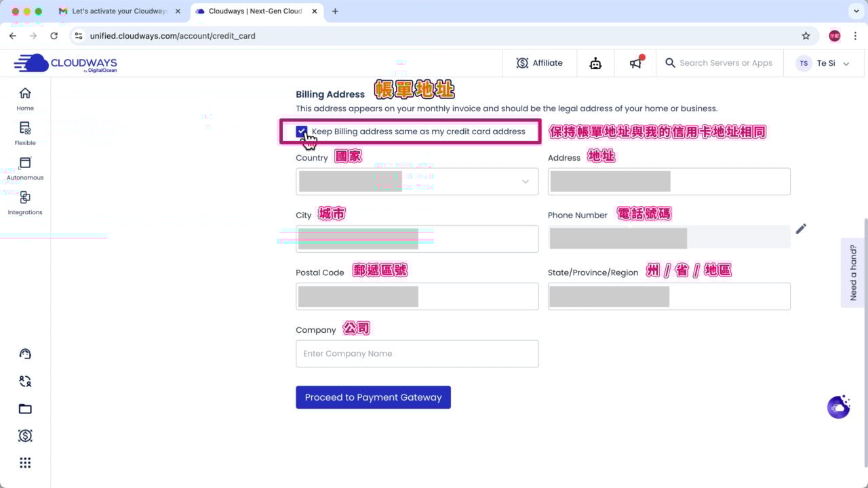Viewport: 868px width, 488px height.
Task: Switch to the Gmail Cloudways activation tab
Action: [x=119, y=12]
